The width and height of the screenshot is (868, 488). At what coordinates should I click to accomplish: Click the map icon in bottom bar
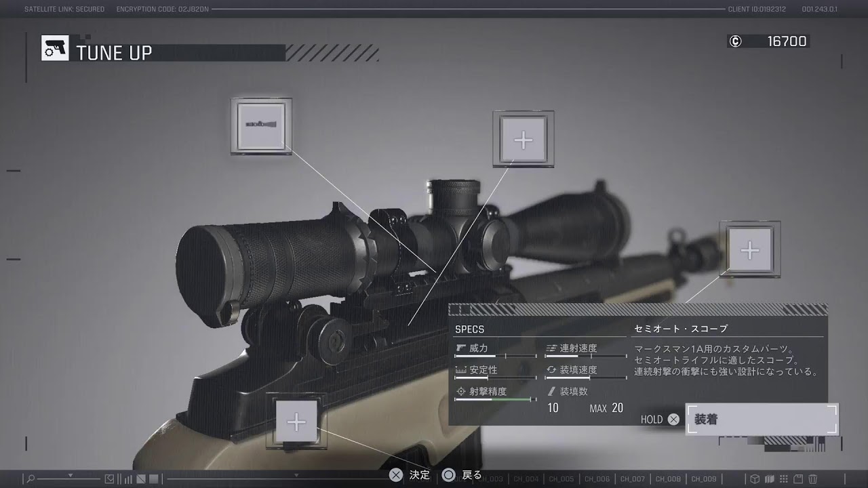point(769,479)
